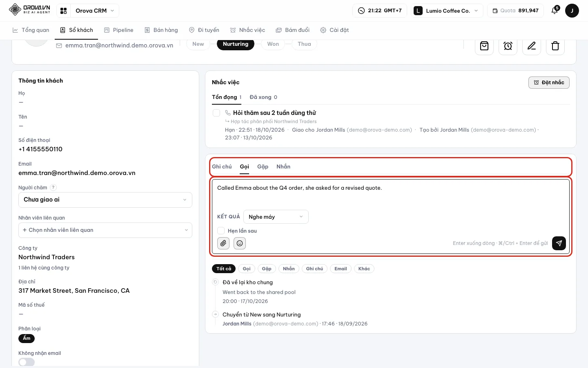
Task: Open the user avatar J
Action: coord(572,11)
